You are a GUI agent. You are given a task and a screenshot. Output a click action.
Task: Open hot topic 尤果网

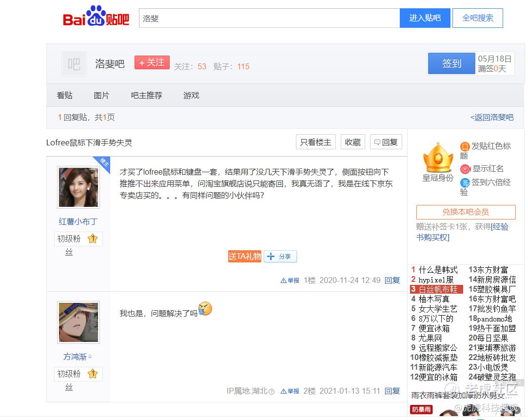pos(430,338)
